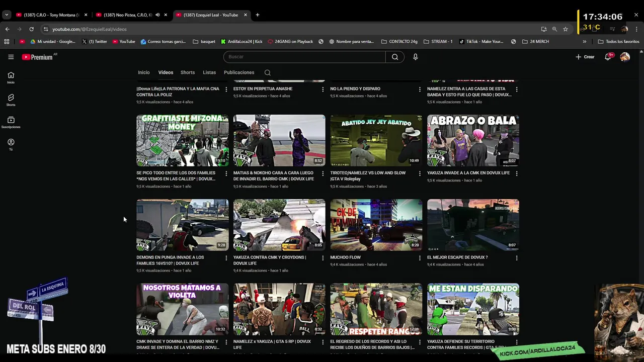Click the Crear button
This screenshot has height=362, width=644.
coord(585,57)
